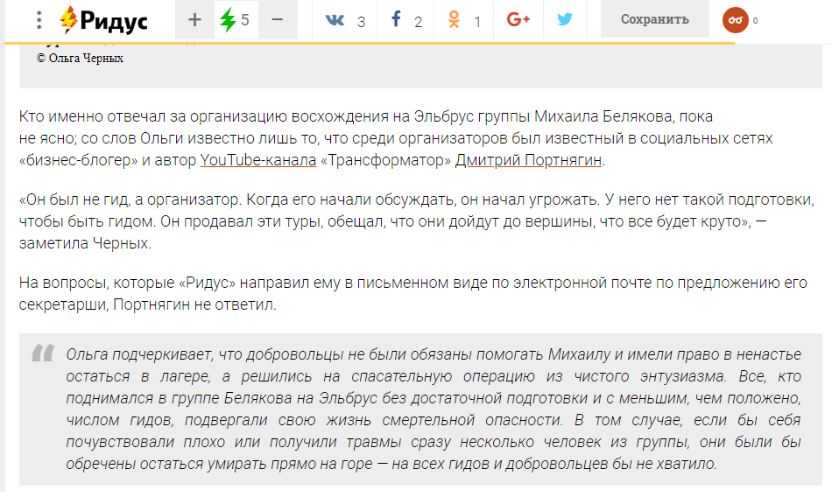Share the article on Twitter

pos(565,20)
